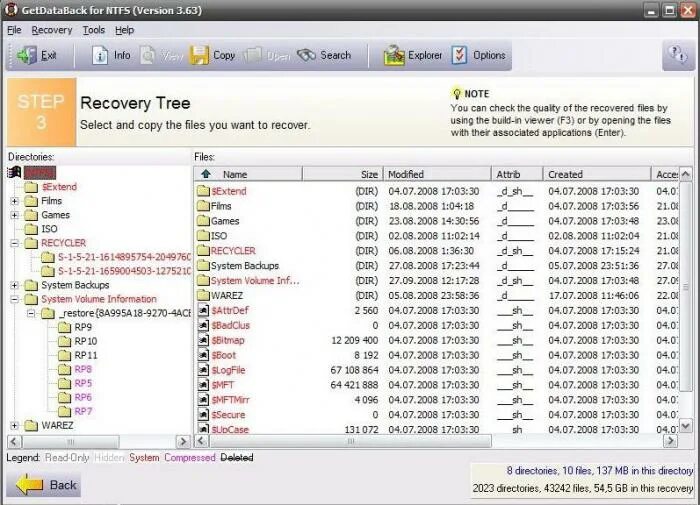Click scroll-down arrow of file list
700x505 pixels.
pos(686,426)
